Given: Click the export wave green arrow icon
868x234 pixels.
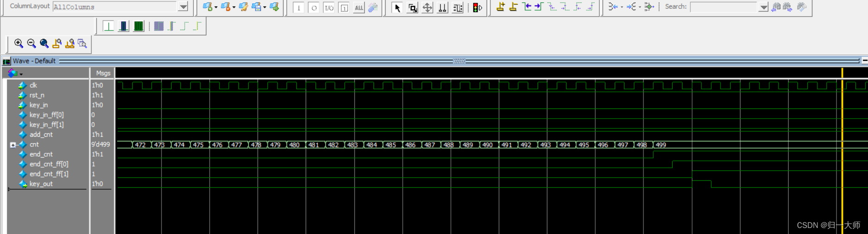Looking at the screenshot, I should click(274, 7).
